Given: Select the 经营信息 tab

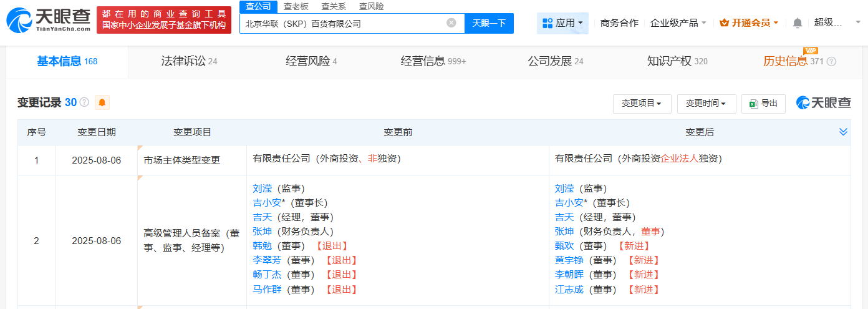Looking at the screenshot, I should (433, 62).
